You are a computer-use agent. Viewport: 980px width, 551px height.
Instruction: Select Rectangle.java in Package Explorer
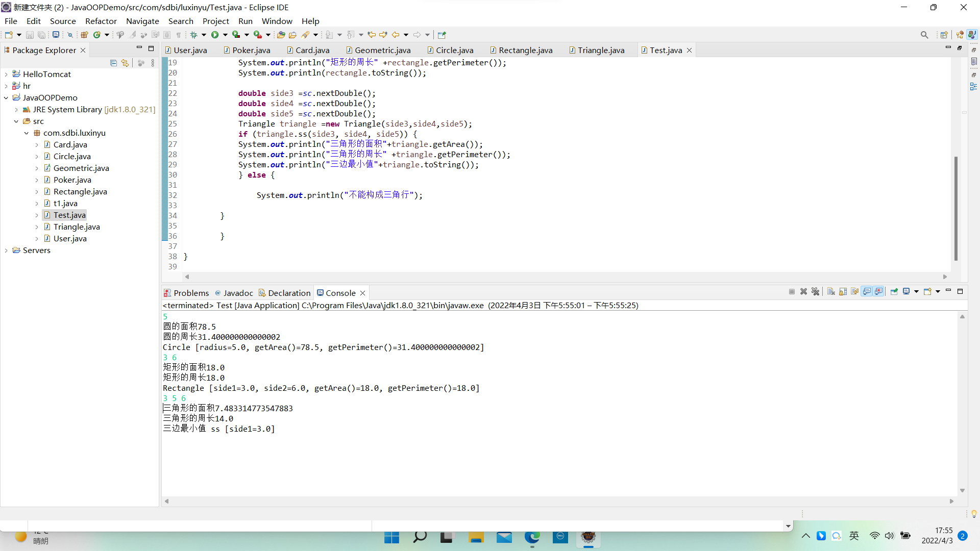(x=80, y=192)
